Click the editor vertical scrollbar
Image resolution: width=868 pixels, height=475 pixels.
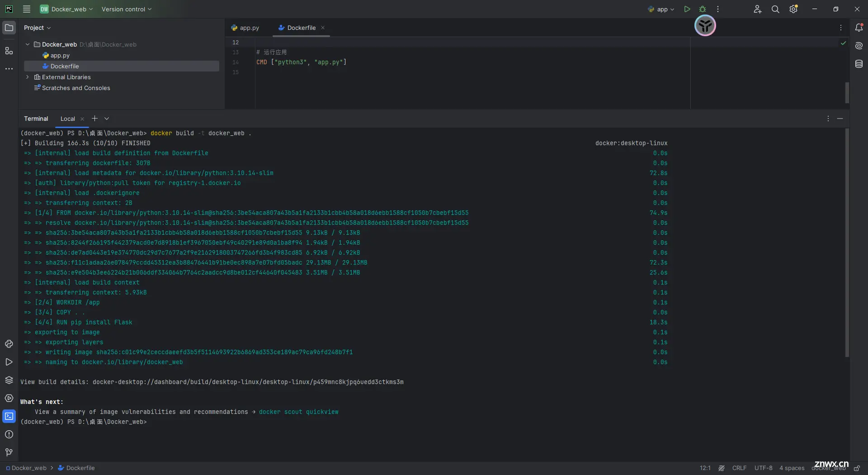[847, 93]
